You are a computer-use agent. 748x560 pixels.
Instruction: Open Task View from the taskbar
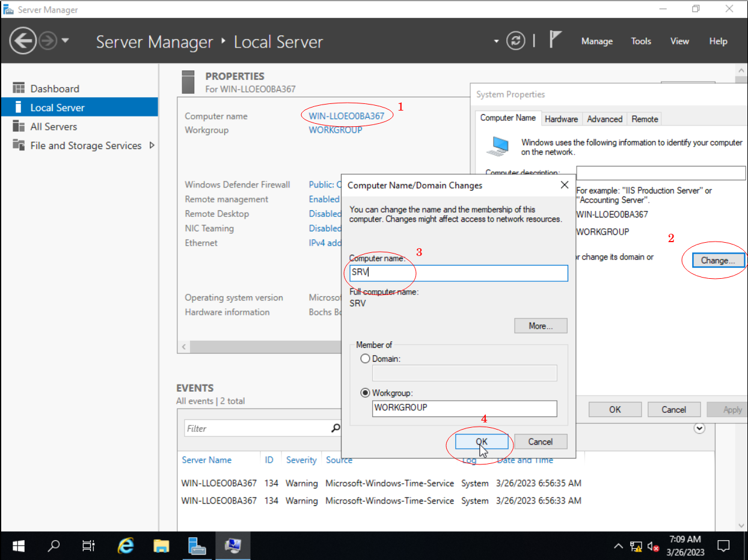88,546
